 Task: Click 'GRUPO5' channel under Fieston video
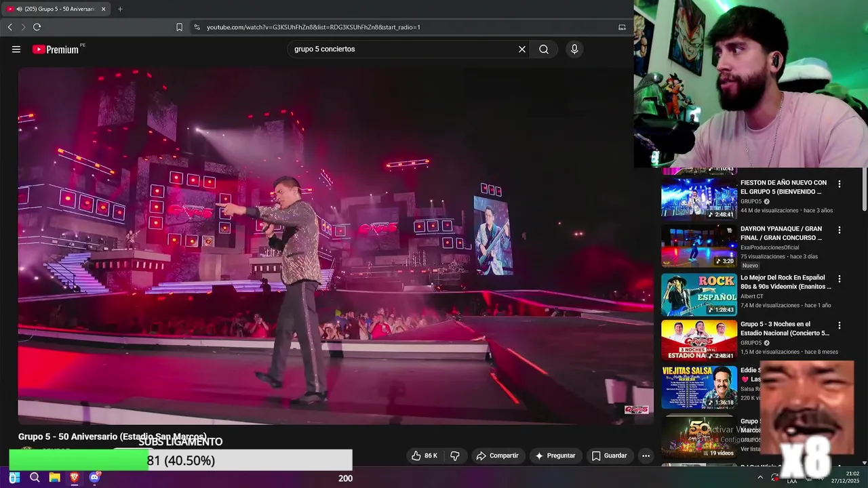point(751,201)
